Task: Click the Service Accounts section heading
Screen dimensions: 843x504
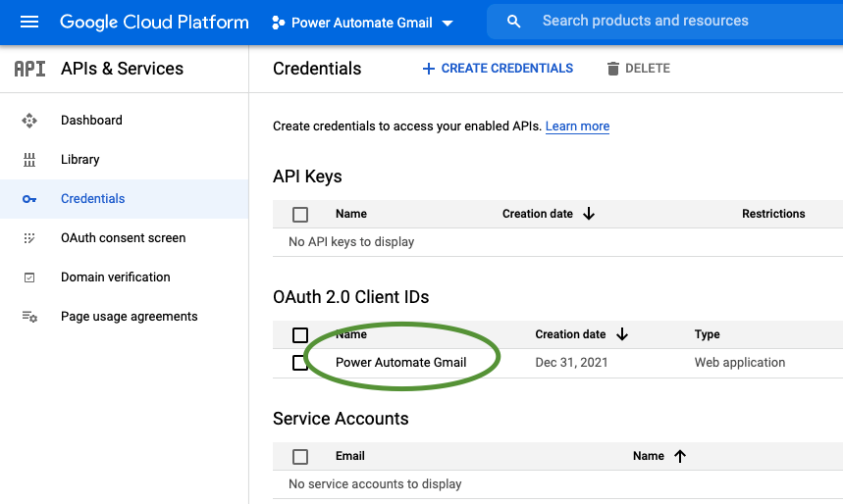Action: [341, 419]
